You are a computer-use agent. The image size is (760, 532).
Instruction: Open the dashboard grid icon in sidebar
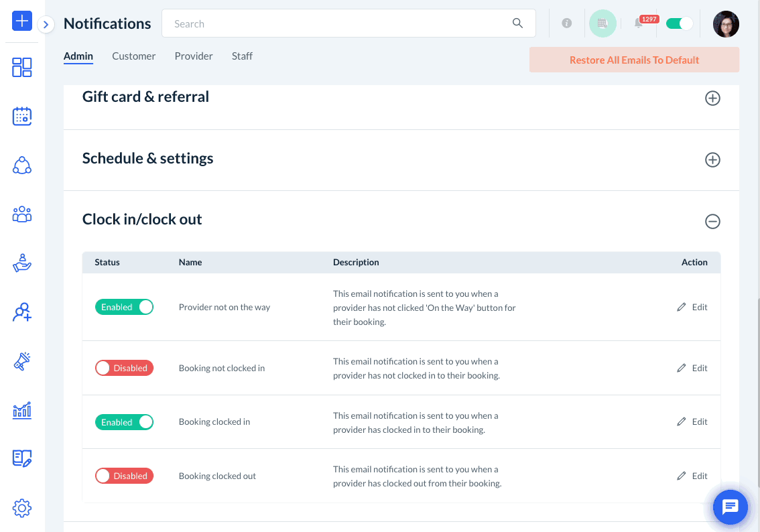(x=22, y=67)
